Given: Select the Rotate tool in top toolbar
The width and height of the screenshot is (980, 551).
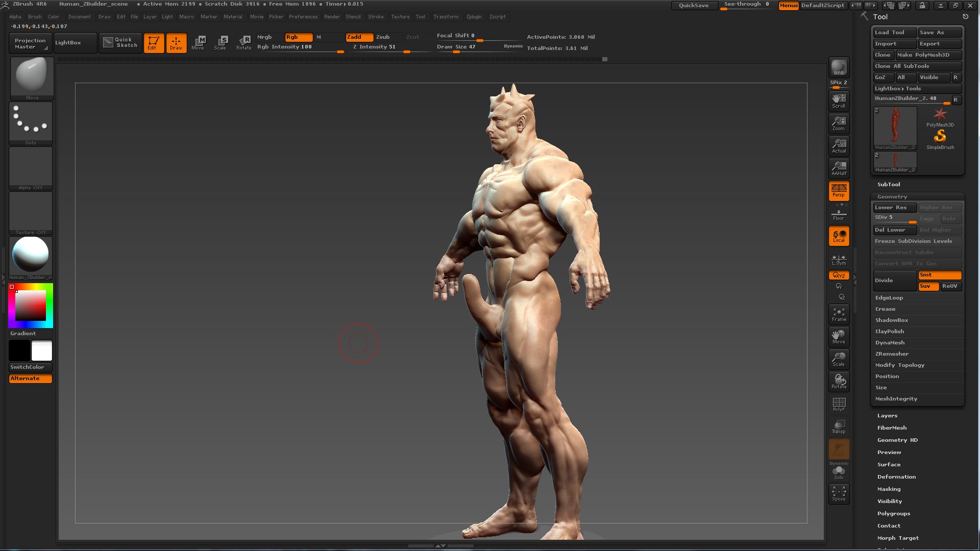Looking at the screenshot, I should click(244, 42).
